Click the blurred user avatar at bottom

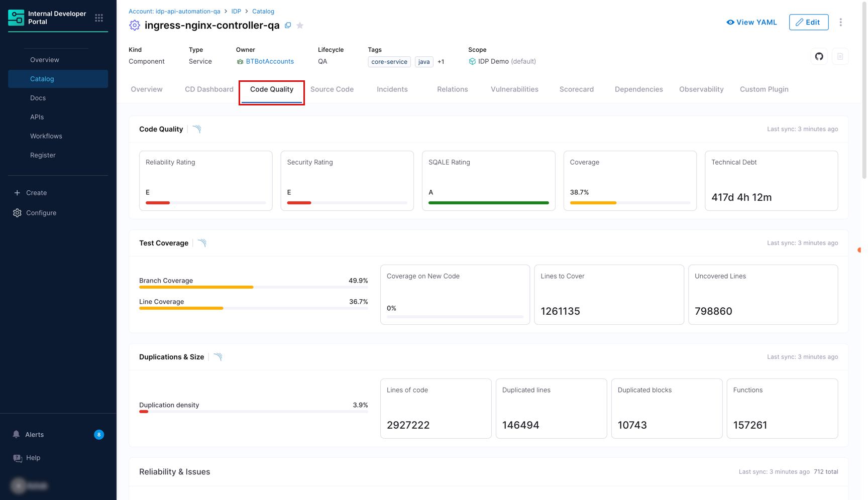pyautogui.click(x=19, y=485)
